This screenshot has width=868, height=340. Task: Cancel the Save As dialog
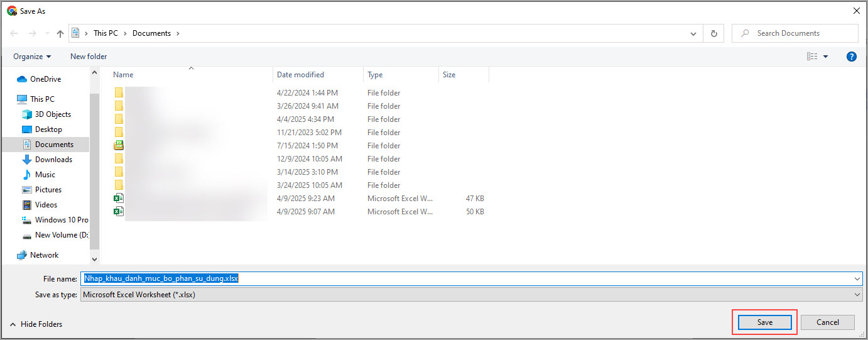pos(827,322)
